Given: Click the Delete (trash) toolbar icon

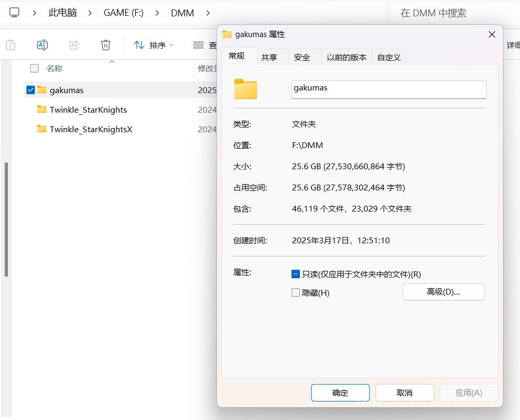Looking at the screenshot, I should pos(105,45).
